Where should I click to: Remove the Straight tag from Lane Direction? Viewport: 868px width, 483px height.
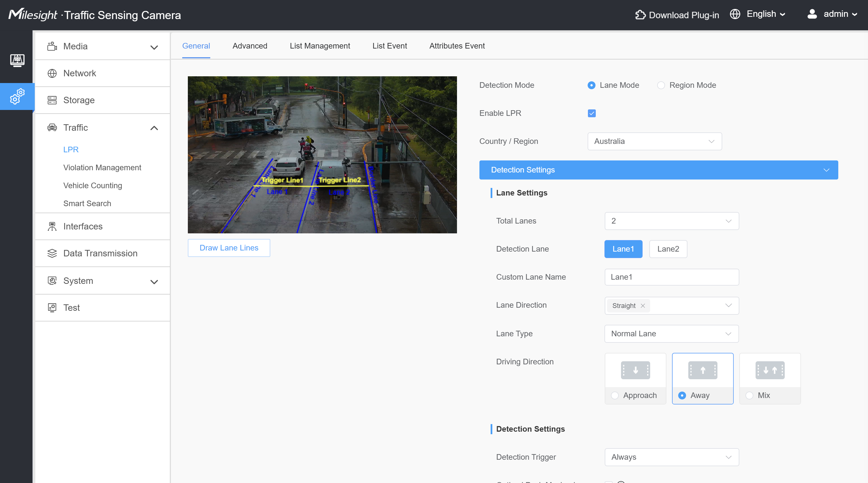[x=643, y=306]
